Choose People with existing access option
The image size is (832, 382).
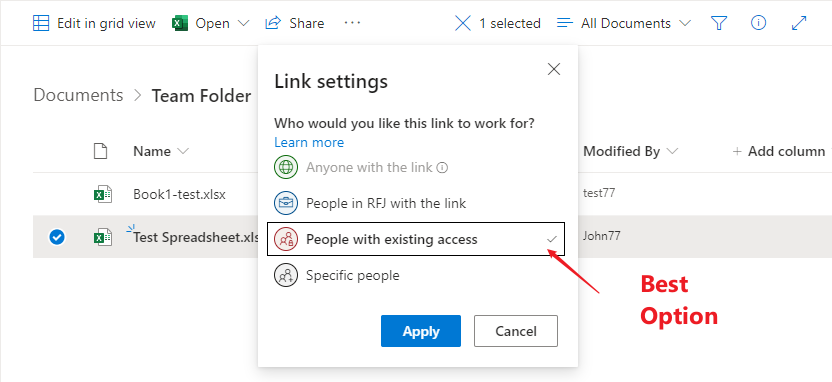pos(416,239)
